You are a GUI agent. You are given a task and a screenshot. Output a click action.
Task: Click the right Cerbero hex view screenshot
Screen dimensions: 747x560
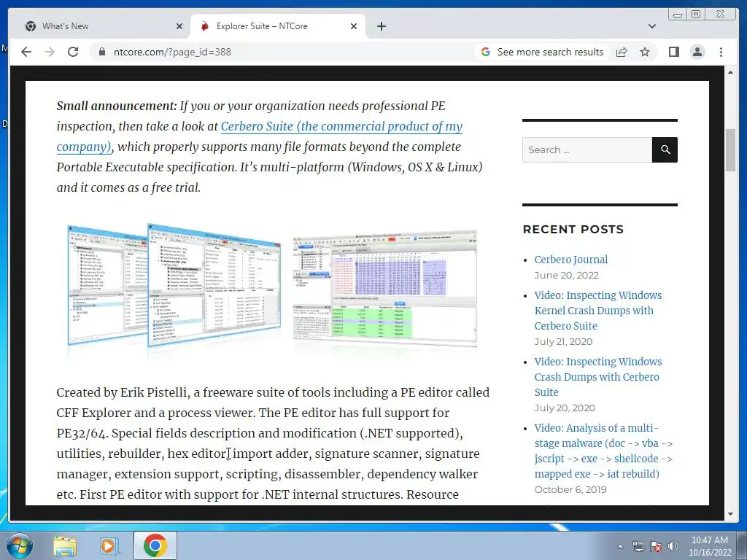click(384, 288)
